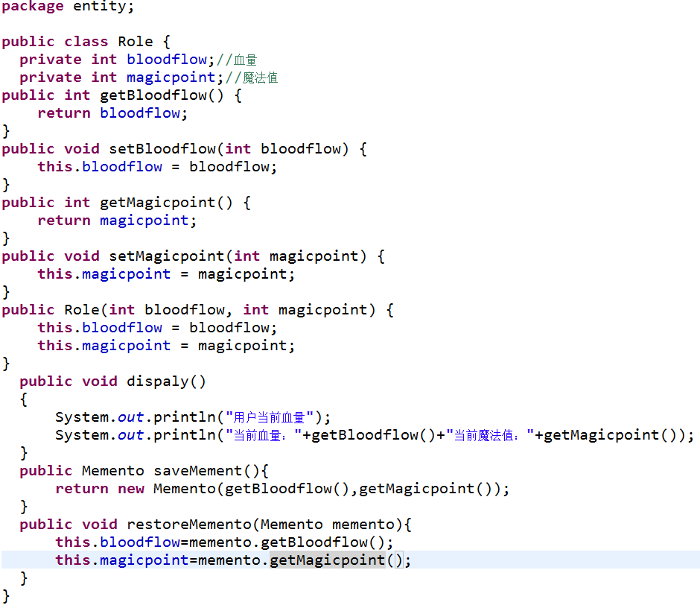This screenshot has width=700, height=611.
Task: Click 'this.bloodflow = bloodflow;' inside the constructor
Action: [x=157, y=327]
